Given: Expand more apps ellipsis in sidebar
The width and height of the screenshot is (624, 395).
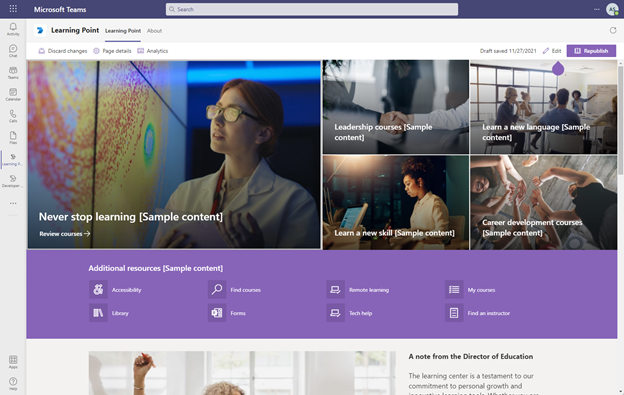Looking at the screenshot, I should (13, 203).
